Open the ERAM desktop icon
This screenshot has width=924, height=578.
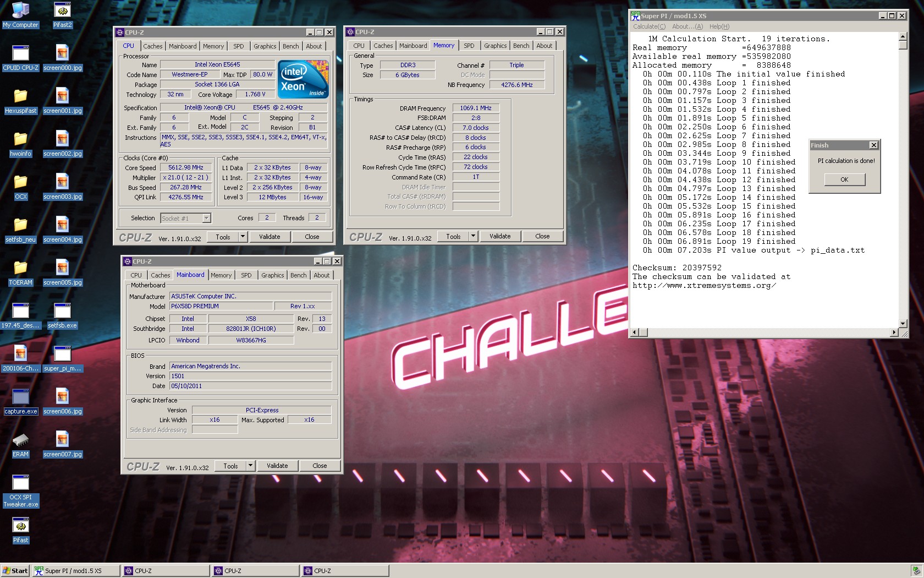(x=20, y=444)
